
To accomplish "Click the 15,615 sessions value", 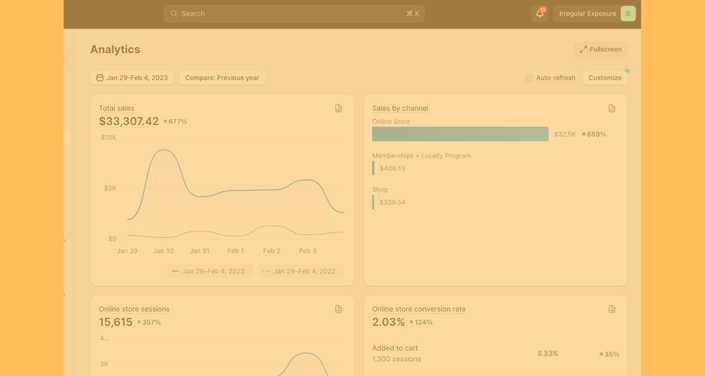I will [x=116, y=322].
